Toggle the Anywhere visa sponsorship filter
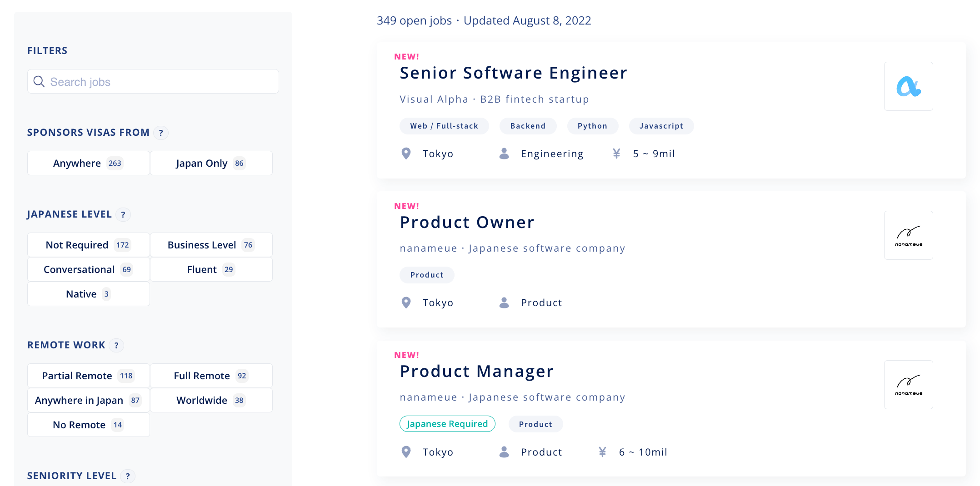This screenshot has height=486, width=980. pyautogui.click(x=89, y=163)
